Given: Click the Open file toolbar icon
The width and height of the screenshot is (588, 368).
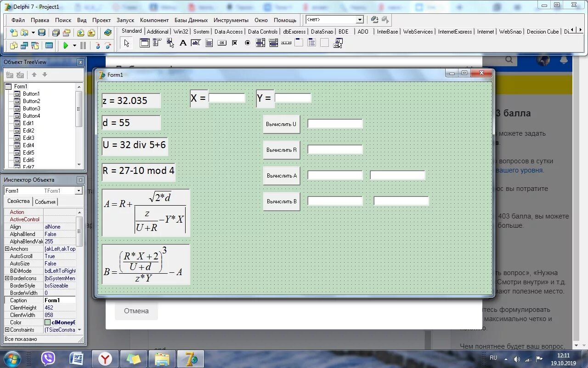Looking at the screenshot, I should [24, 33].
